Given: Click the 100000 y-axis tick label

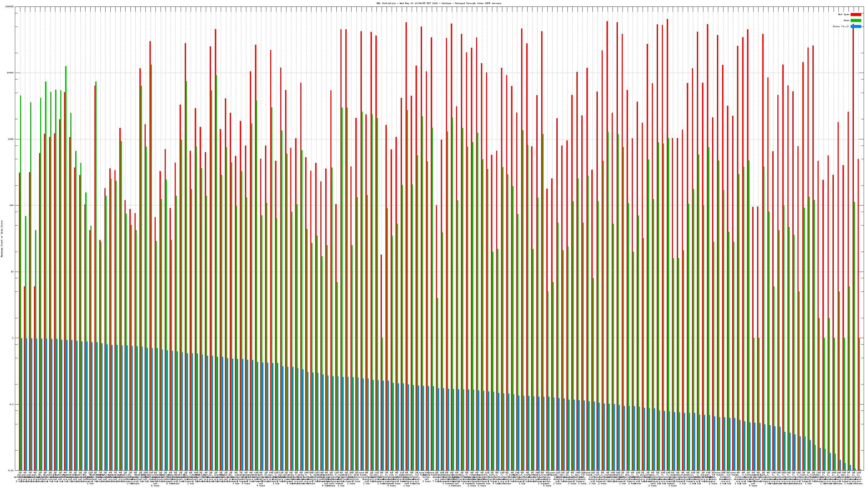Looking at the screenshot, I should pyautogui.click(x=10, y=7).
